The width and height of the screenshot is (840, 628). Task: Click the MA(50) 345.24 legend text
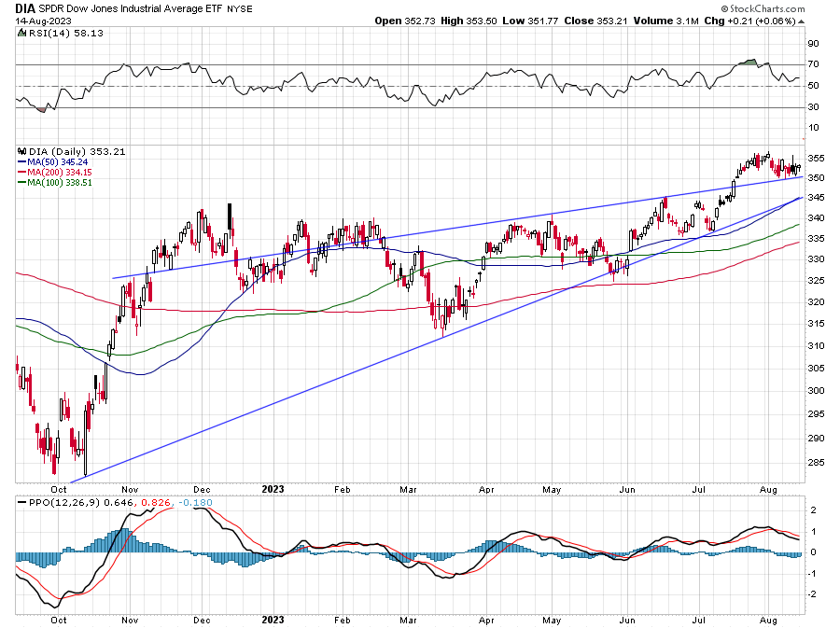coord(58,161)
